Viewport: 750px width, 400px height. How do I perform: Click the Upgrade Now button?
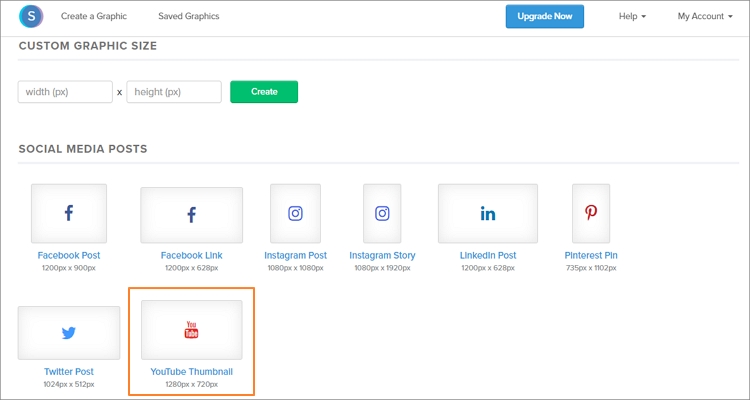click(x=545, y=16)
